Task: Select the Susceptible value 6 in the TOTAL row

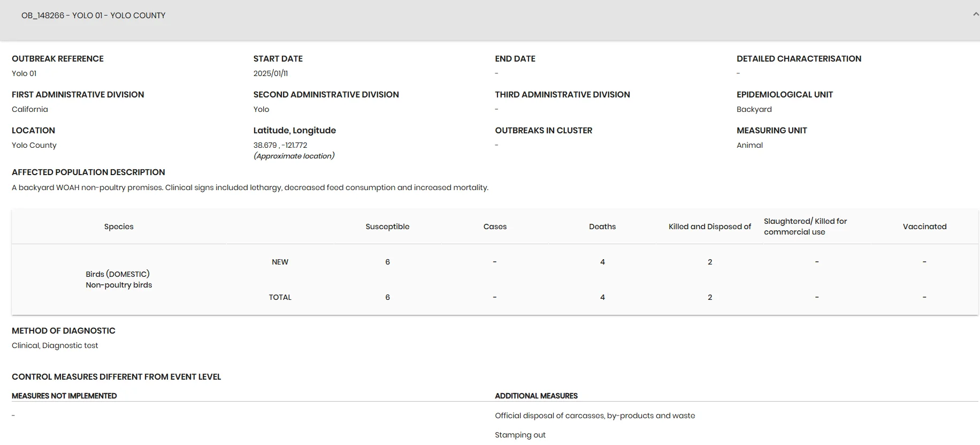Action: pyautogui.click(x=388, y=297)
